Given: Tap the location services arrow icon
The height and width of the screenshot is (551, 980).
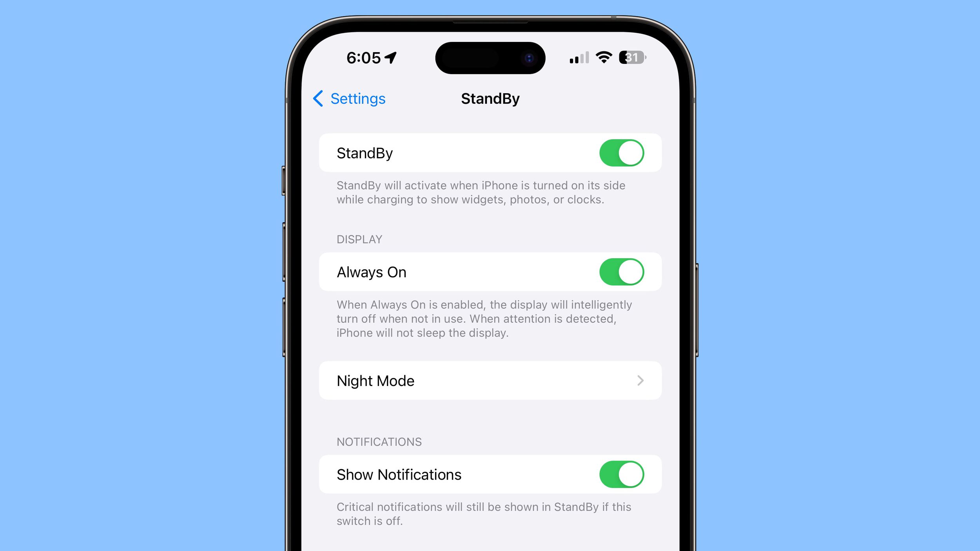Looking at the screenshot, I should tap(390, 58).
